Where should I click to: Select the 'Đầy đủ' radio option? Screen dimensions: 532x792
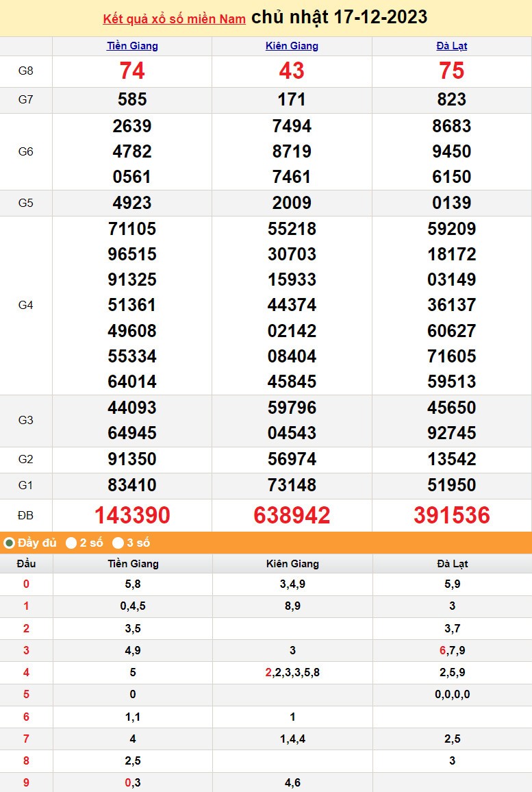(9, 543)
